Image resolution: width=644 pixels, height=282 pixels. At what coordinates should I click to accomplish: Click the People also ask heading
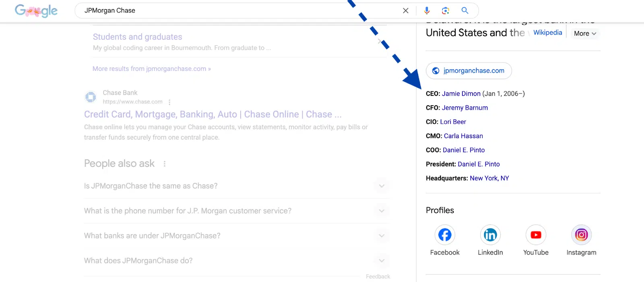(119, 164)
